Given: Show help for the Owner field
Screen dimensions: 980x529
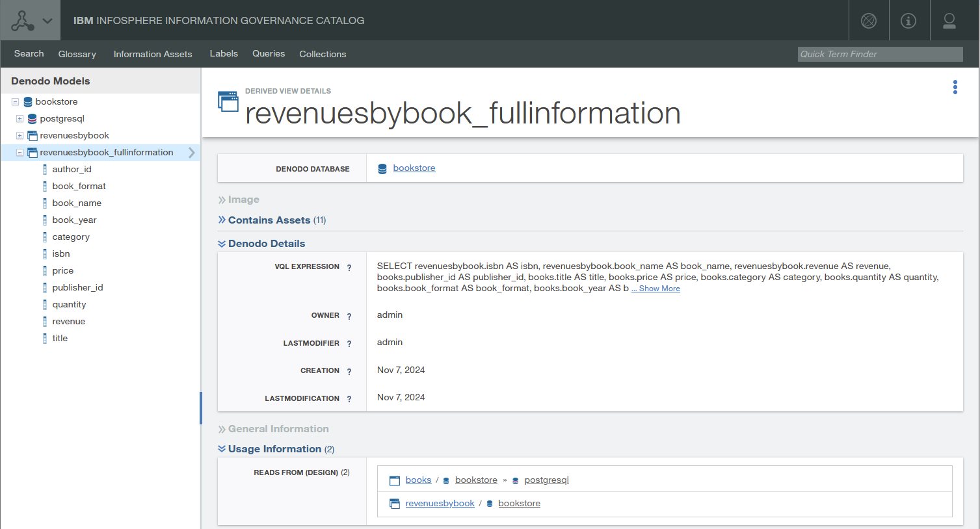Looking at the screenshot, I should (x=349, y=316).
